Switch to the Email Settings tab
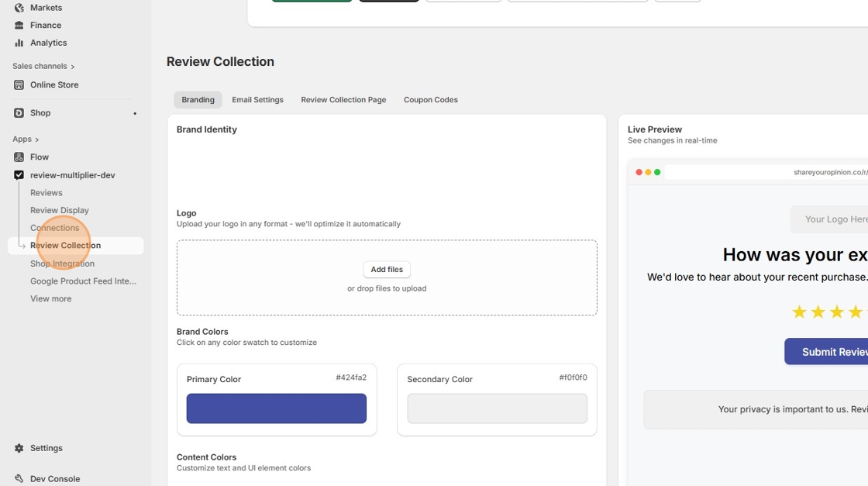The width and height of the screenshot is (868, 486). tap(257, 100)
